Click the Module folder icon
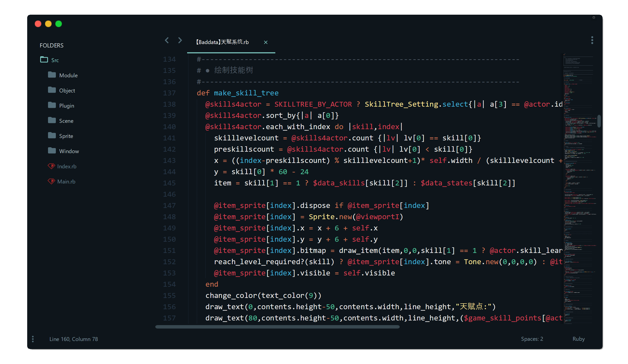 pyautogui.click(x=52, y=75)
